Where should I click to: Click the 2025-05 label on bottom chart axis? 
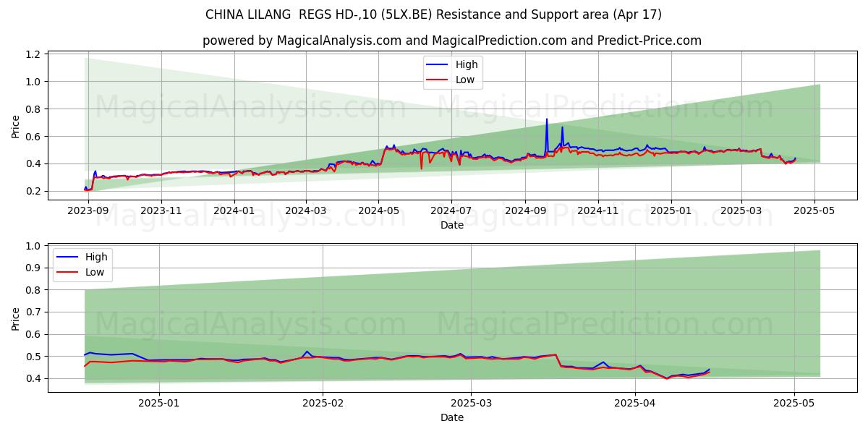click(794, 404)
